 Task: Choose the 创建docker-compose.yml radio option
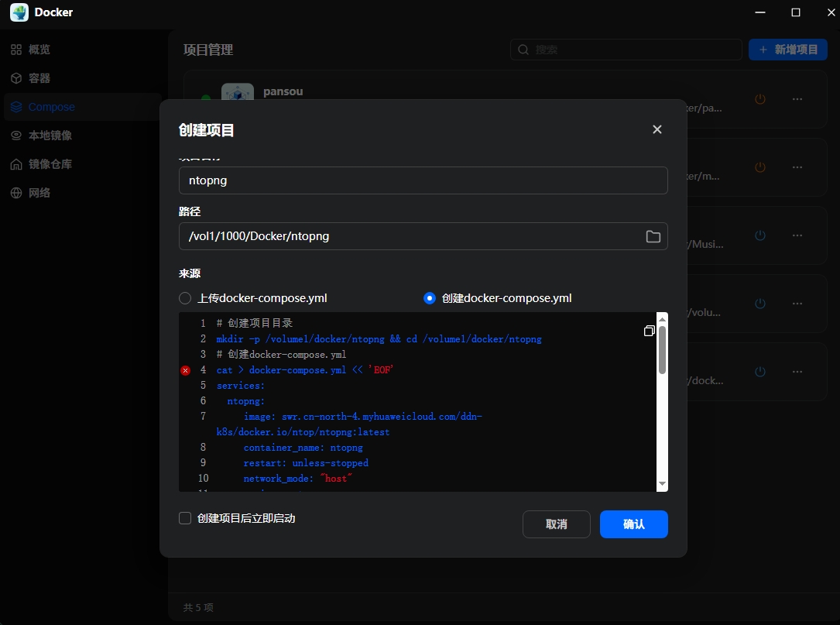coord(430,297)
